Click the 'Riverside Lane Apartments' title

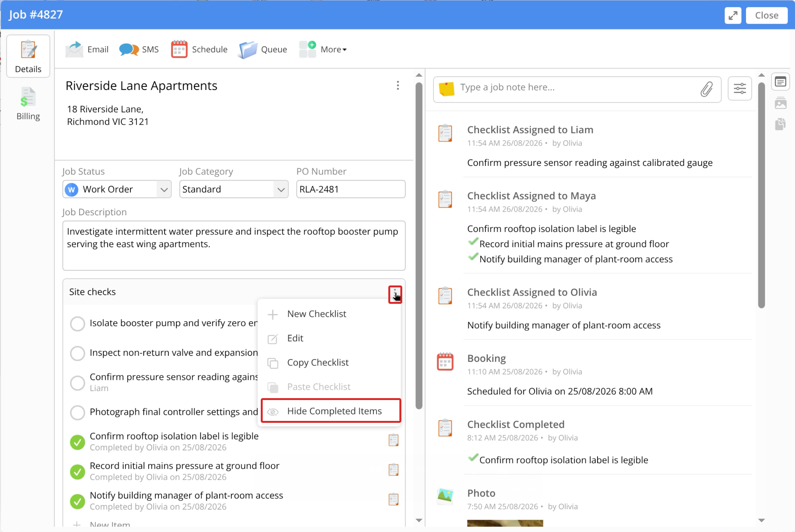pos(141,86)
